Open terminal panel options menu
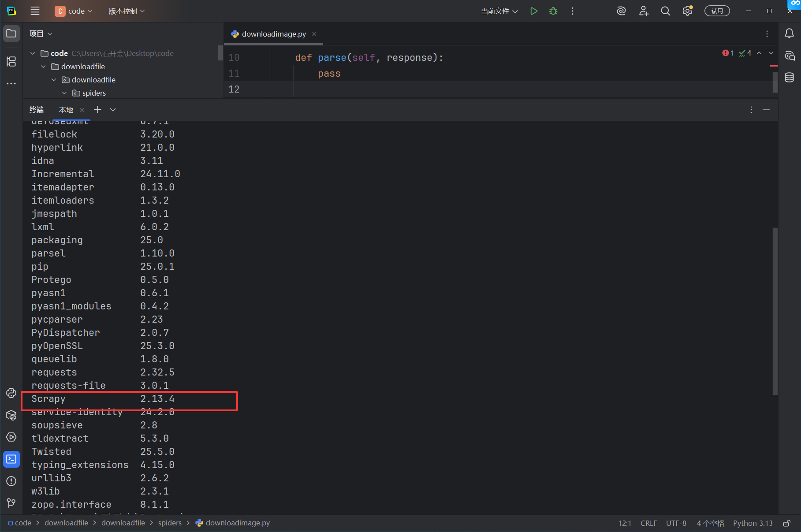Viewport: 801px width, 532px height. (751, 109)
